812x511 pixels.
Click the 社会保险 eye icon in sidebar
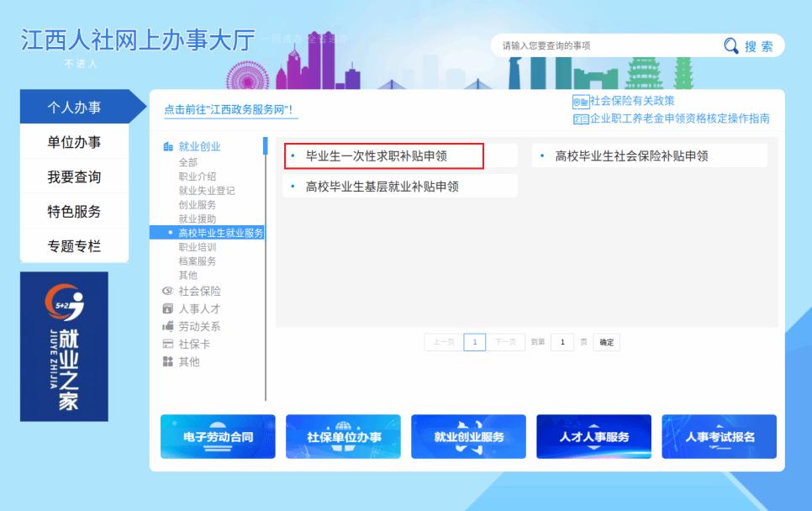click(168, 291)
